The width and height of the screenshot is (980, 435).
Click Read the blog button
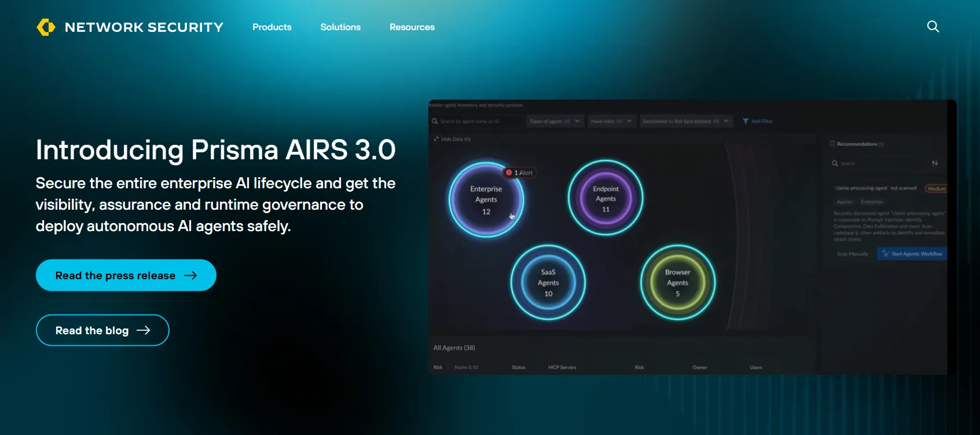[x=102, y=330]
